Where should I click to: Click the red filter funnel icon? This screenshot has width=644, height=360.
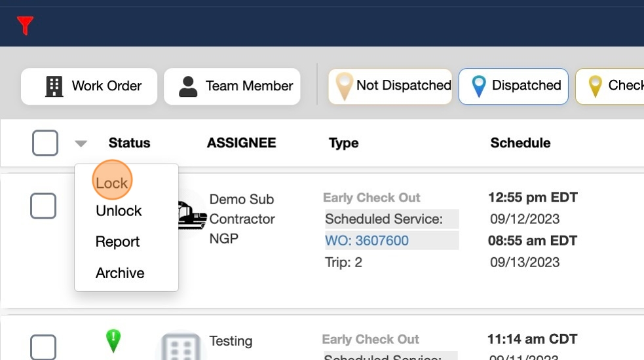25,26
